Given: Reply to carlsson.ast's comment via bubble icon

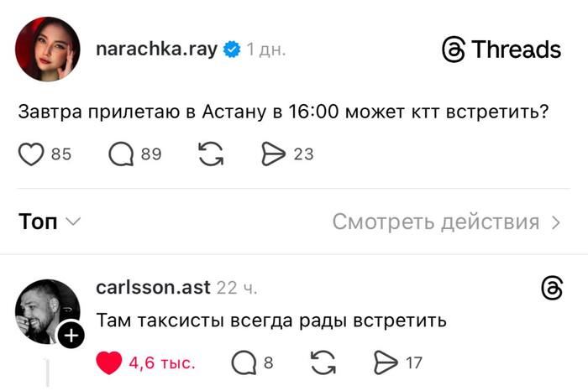Looking at the screenshot, I should pos(243,362).
